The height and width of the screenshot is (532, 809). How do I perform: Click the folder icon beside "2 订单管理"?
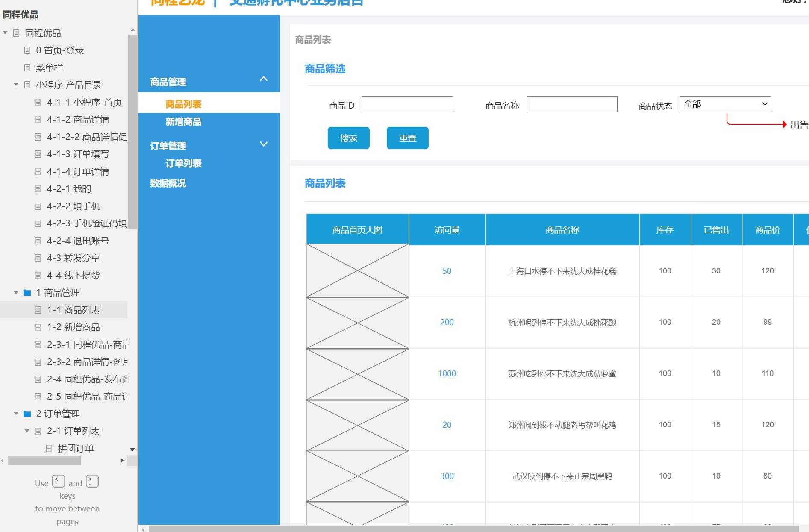point(26,414)
